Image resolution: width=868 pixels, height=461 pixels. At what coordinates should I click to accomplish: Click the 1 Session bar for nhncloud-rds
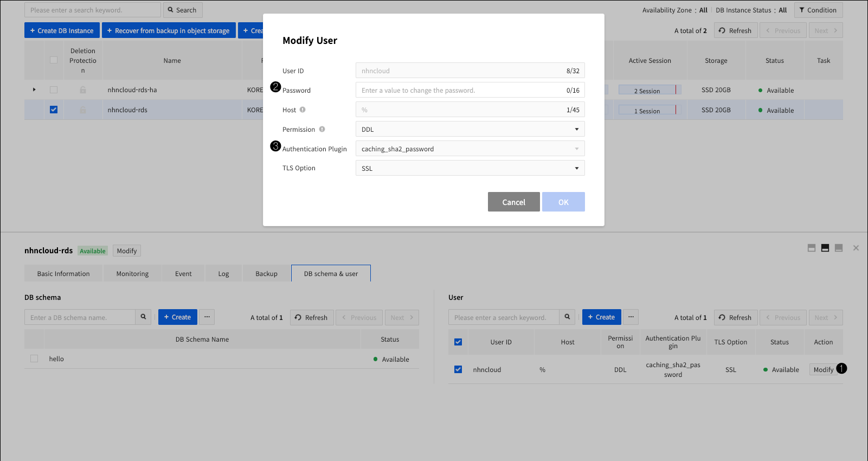coord(650,110)
